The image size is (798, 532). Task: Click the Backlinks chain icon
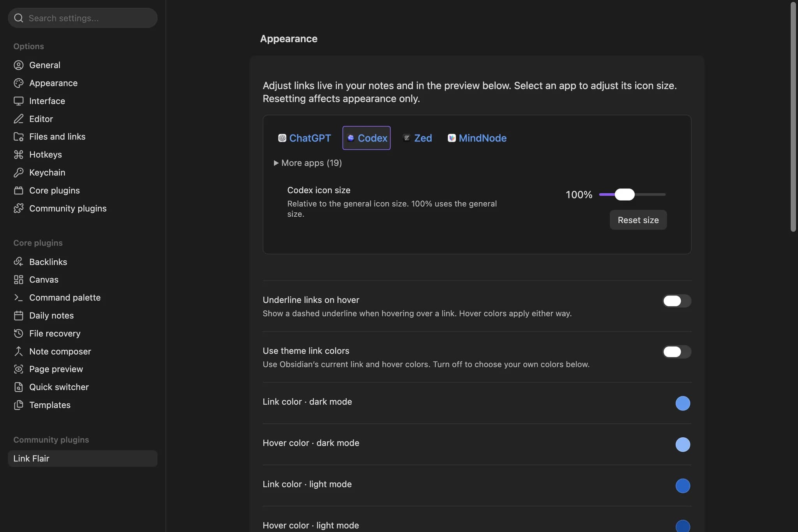pyautogui.click(x=18, y=262)
